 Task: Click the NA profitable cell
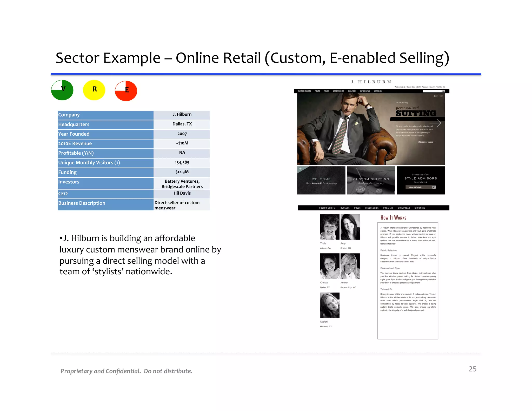182,153
